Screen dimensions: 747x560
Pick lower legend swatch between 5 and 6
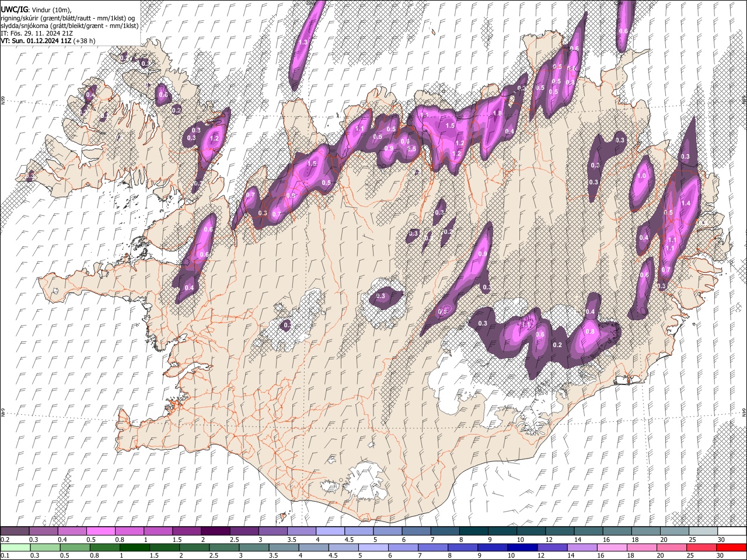373,547
